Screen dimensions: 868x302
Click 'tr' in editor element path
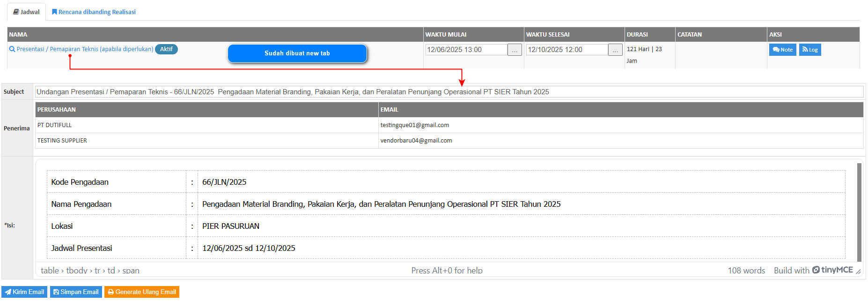(97, 271)
